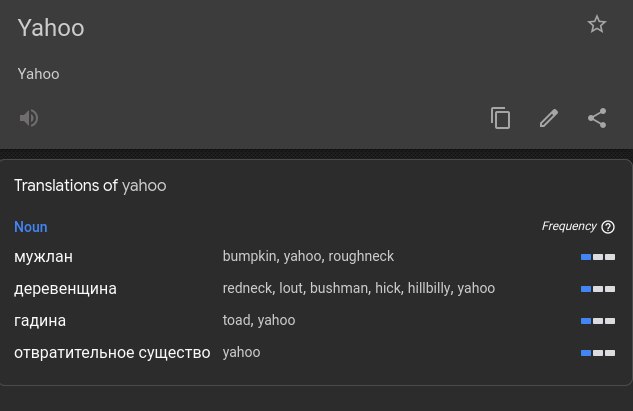Suggest an edit with the pencil icon
The width and height of the screenshot is (633, 411).
click(x=549, y=118)
